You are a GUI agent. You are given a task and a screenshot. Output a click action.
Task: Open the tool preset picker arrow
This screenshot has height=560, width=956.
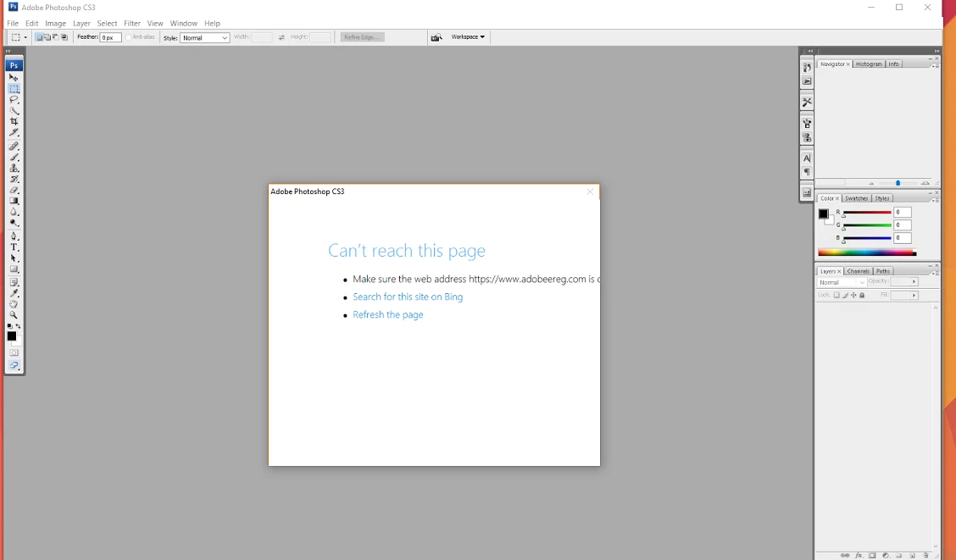click(x=25, y=38)
